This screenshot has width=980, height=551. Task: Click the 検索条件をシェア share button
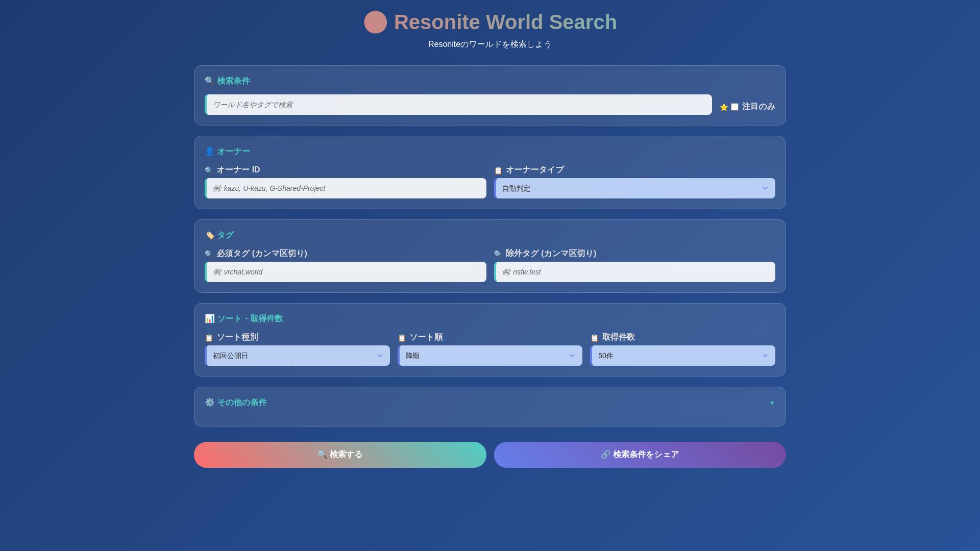click(x=640, y=455)
